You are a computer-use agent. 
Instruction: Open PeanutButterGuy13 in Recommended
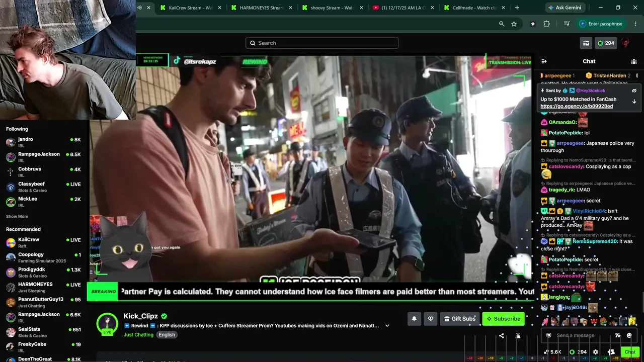43,302
